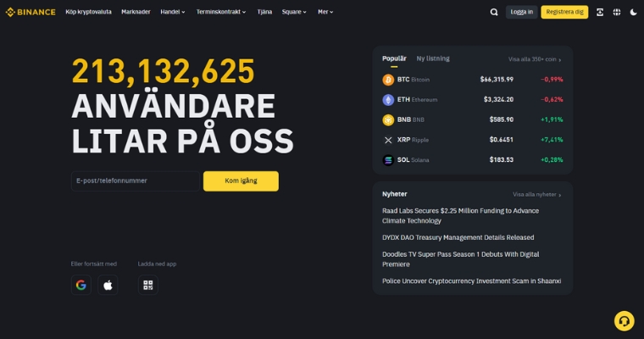
Task: Open Tjäna menu item
Action: click(264, 12)
